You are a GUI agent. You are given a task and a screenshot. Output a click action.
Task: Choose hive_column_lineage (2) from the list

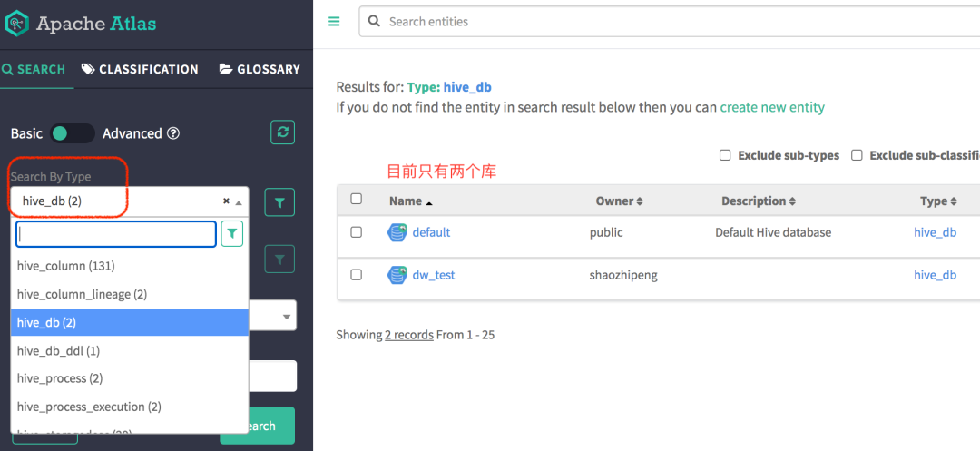click(130, 294)
